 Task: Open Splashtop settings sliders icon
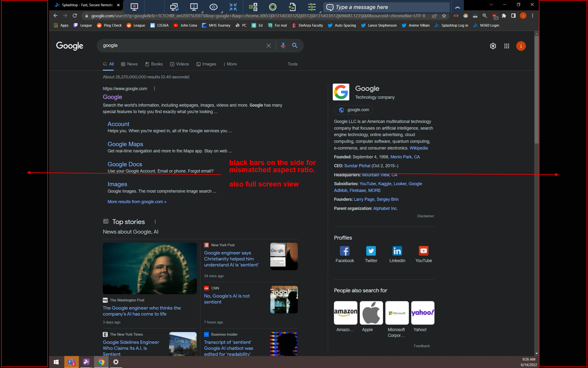[312, 7]
